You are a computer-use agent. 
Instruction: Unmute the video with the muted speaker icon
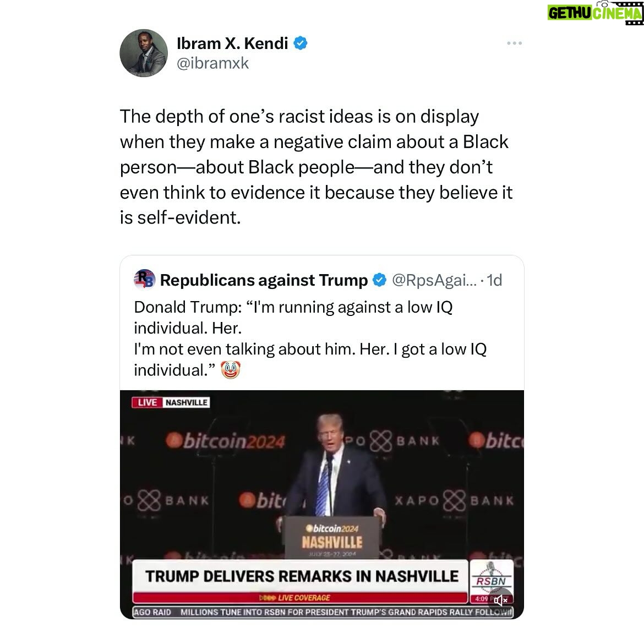coord(501,600)
